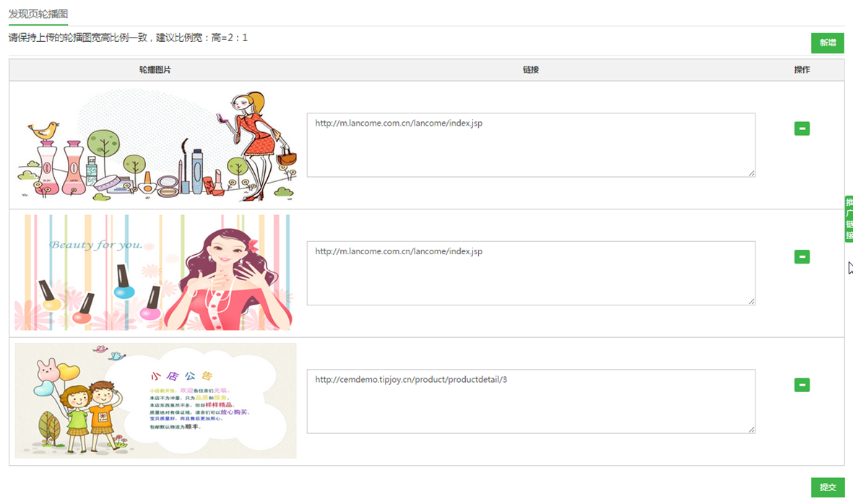Click the 操作 column header

(x=802, y=70)
